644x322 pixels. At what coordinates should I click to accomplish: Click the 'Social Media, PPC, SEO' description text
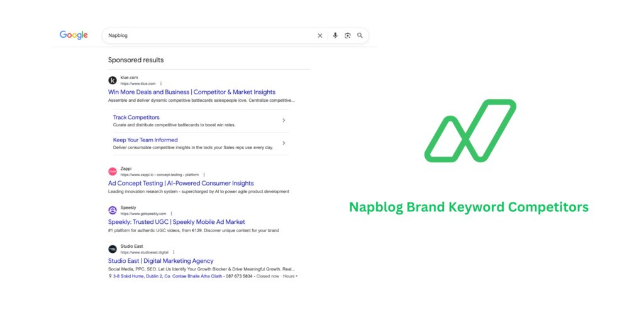pyautogui.click(x=201, y=269)
